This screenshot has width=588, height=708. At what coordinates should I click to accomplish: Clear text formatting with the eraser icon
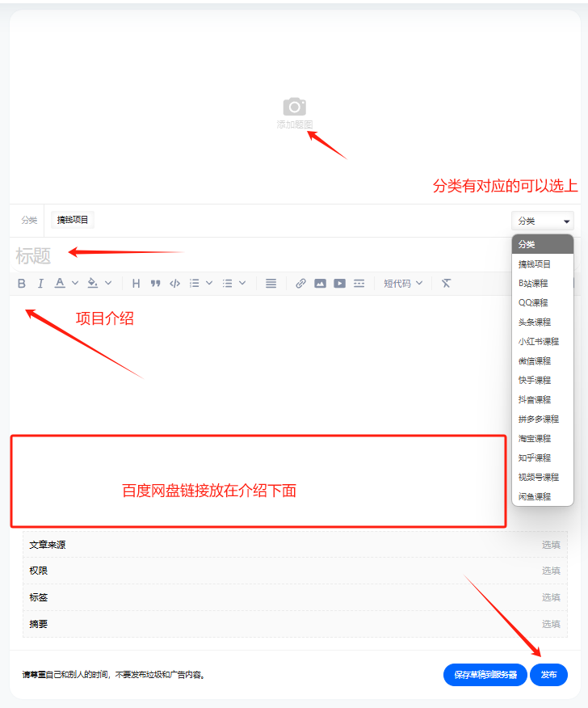tap(446, 284)
